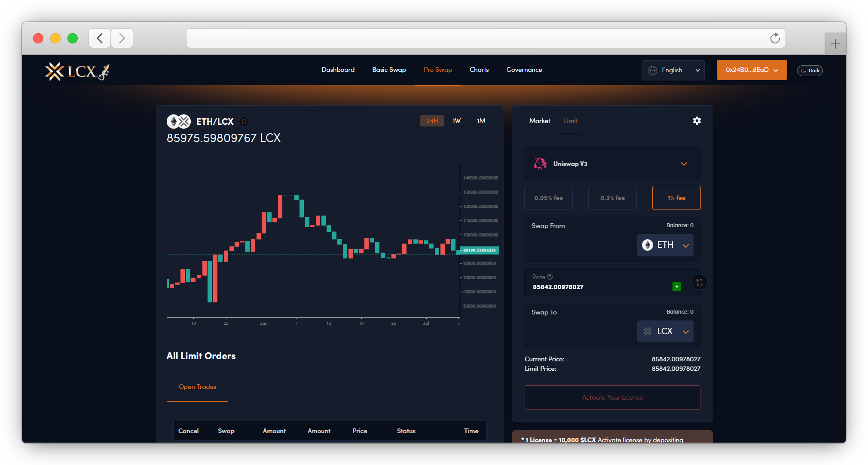Reload the page via browser refresh icon
The image size is (868, 465).
[775, 38]
